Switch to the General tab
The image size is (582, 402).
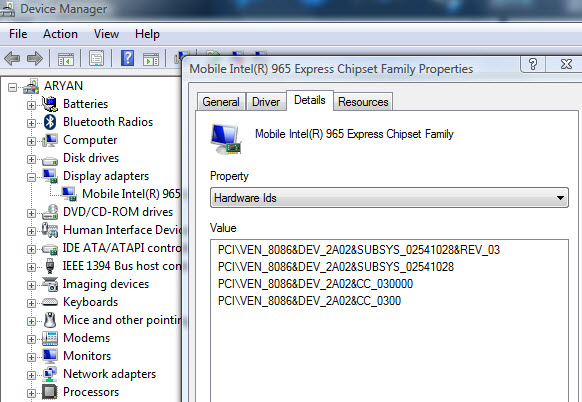point(221,102)
